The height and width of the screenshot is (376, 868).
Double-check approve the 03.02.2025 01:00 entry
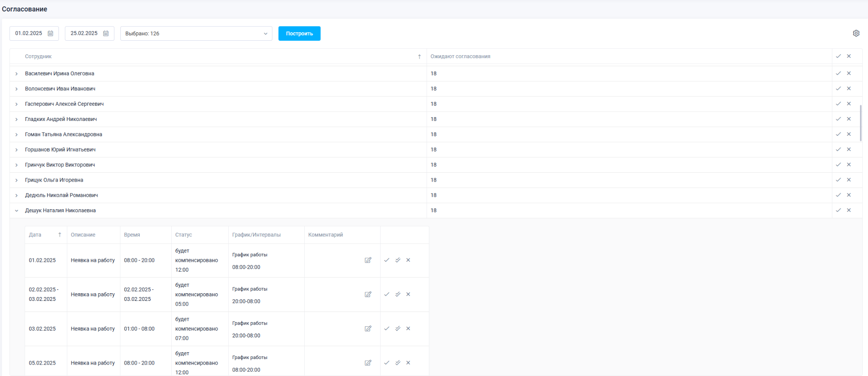pos(398,328)
